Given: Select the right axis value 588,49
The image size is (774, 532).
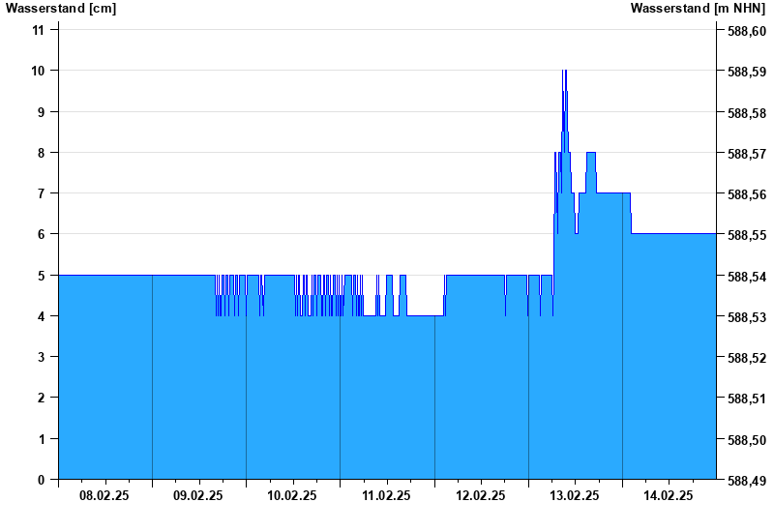Looking at the screenshot, I should [746, 481].
